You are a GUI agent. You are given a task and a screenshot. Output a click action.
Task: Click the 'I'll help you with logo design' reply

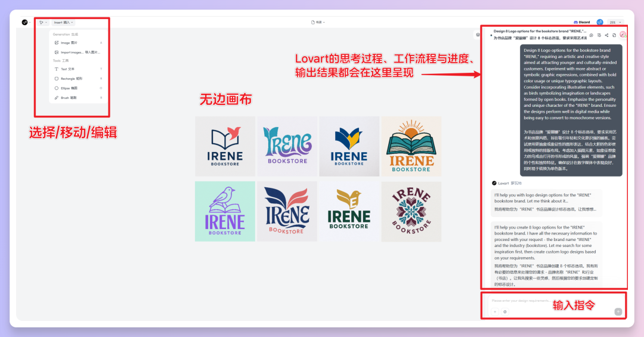click(x=546, y=202)
